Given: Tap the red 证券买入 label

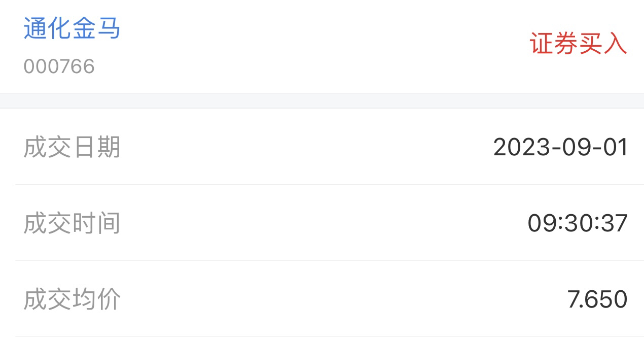Looking at the screenshot, I should tap(579, 44).
